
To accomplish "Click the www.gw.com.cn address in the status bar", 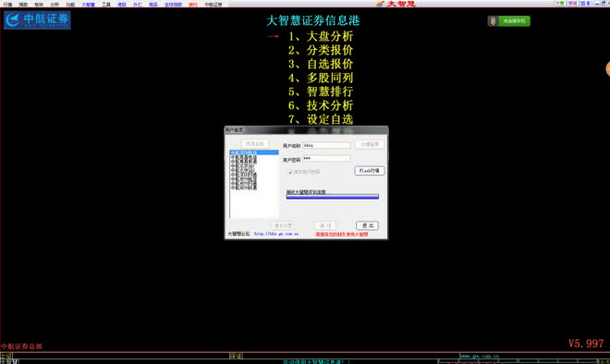I will (x=479, y=356).
